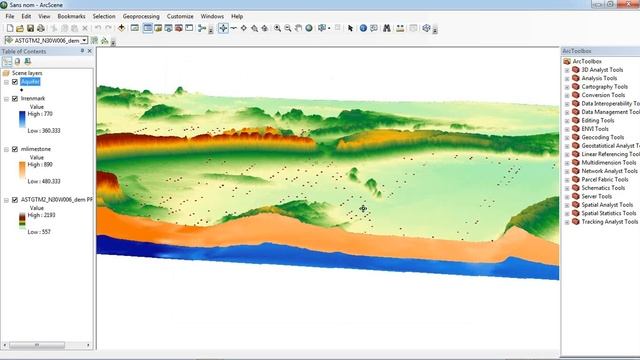Choose the Select Features arrow tool
The height and width of the screenshot is (360, 640).
coord(350,28)
